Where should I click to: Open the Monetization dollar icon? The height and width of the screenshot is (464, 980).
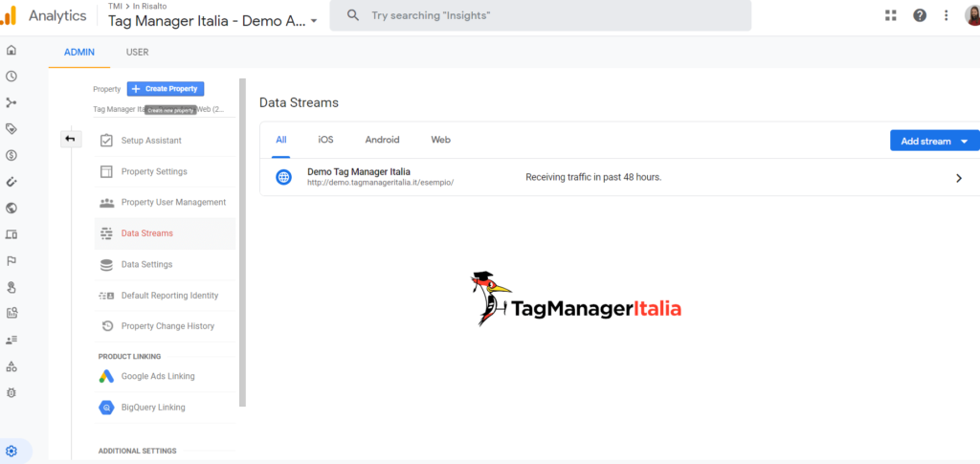pos(11,156)
